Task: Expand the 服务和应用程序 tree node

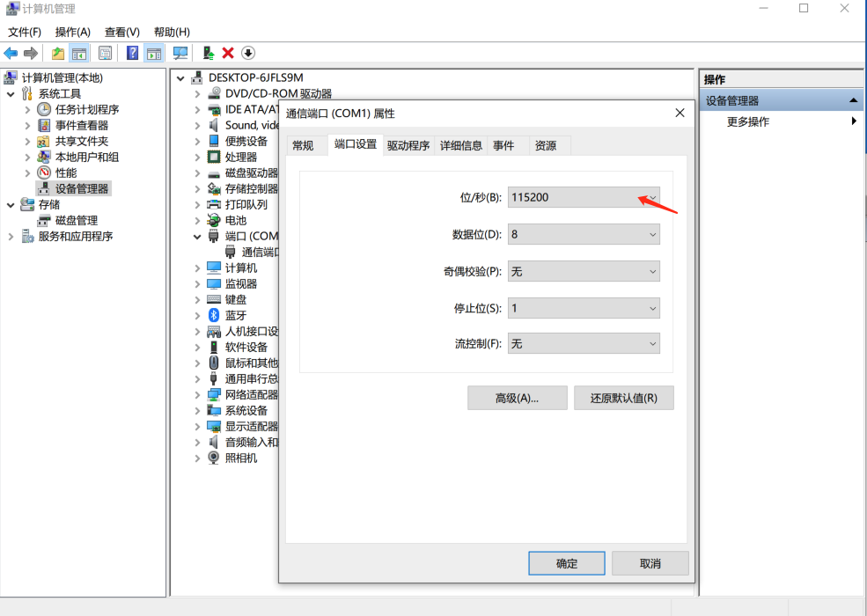Action: click(11, 236)
